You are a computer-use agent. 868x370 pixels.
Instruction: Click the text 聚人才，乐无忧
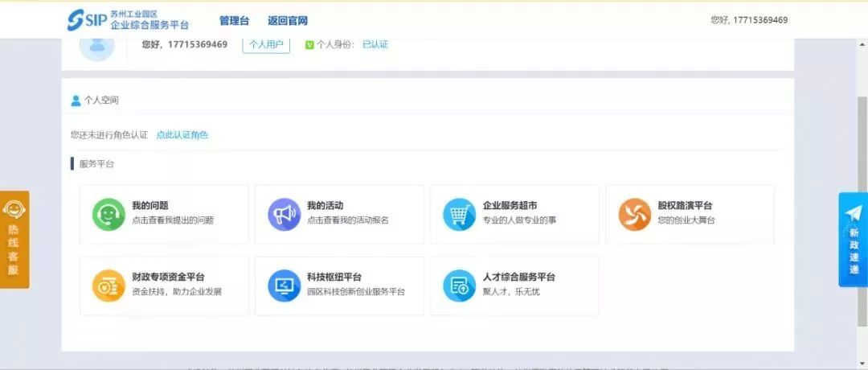(x=511, y=292)
